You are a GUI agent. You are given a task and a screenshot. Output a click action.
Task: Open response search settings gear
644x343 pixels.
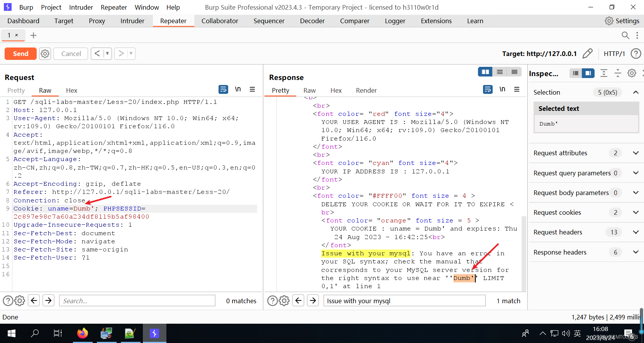[x=284, y=301]
